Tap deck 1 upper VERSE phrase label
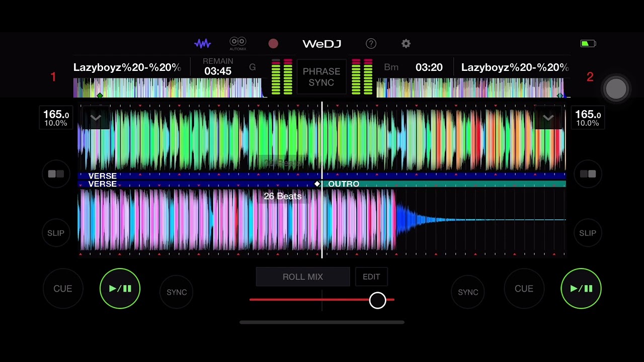The width and height of the screenshot is (644, 362). click(102, 176)
